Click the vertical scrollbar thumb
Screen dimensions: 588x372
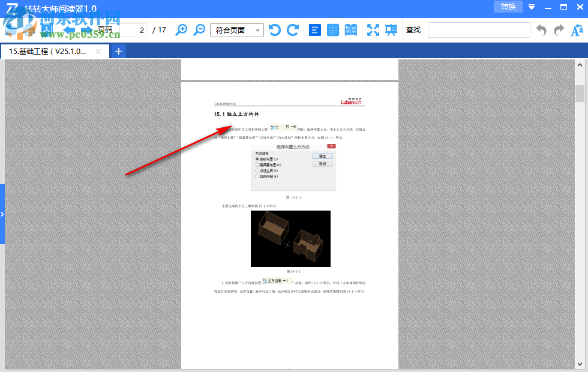(580, 94)
